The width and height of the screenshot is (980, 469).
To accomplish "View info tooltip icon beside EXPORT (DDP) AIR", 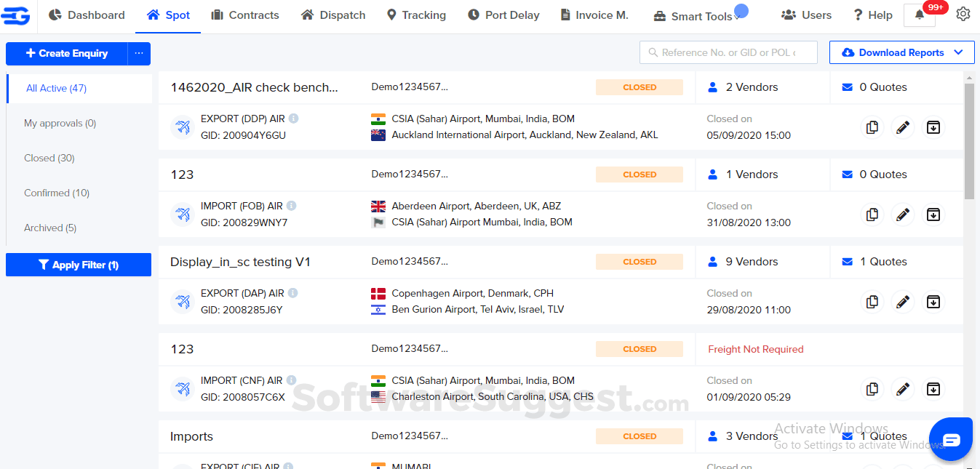I will [x=292, y=118].
